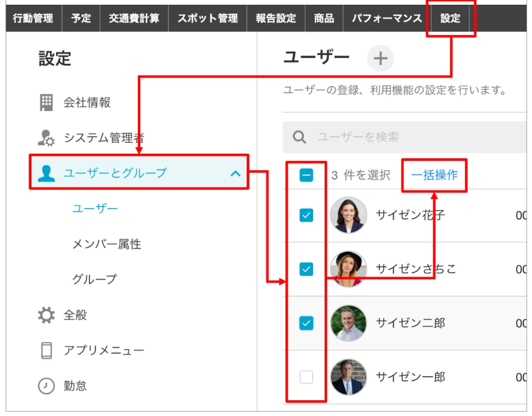The height and width of the screenshot is (416, 532).
Task: Uncheck サイゼンさちこ checkbox
Action: [306, 269]
